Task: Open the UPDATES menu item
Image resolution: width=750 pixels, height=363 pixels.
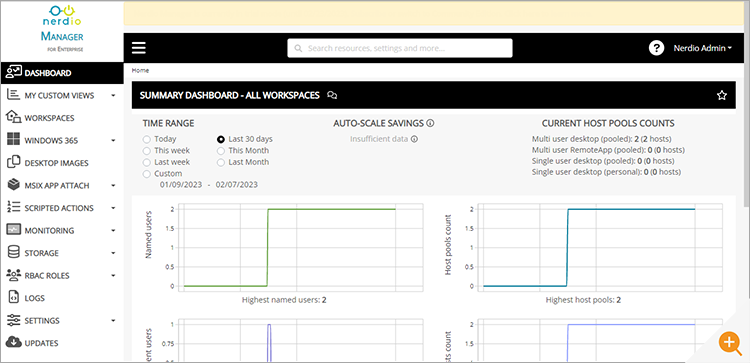Action: coord(62,342)
